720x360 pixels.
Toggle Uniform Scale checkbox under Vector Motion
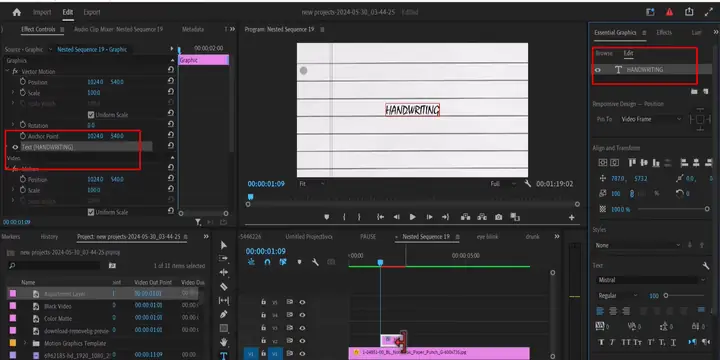tap(90, 114)
